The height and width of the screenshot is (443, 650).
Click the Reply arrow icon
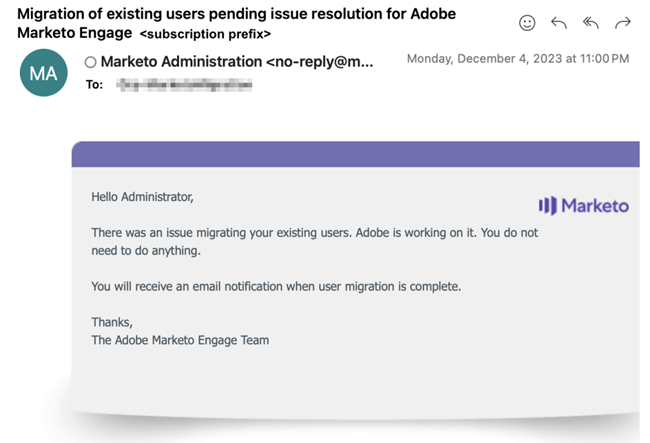pyautogui.click(x=558, y=23)
